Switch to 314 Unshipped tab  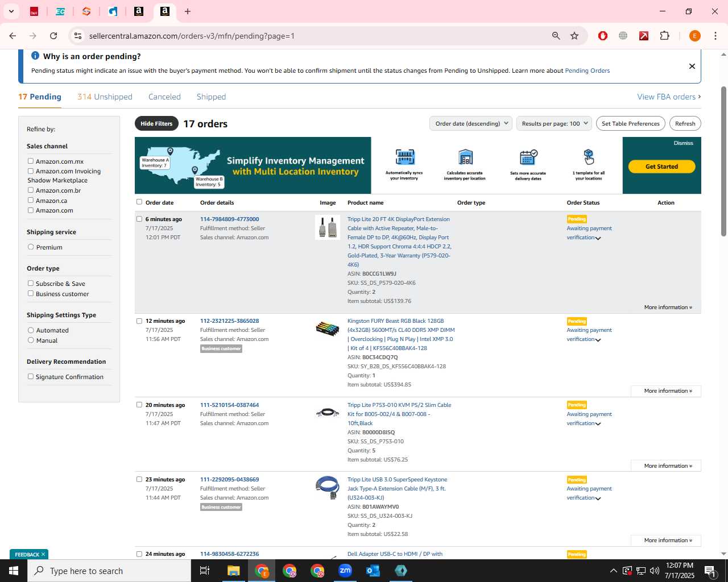(105, 97)
